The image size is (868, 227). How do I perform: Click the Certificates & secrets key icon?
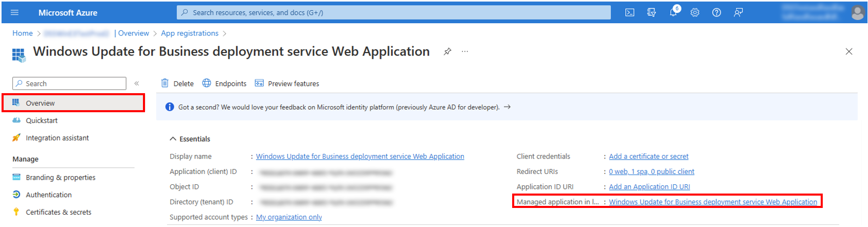point(16,212)
